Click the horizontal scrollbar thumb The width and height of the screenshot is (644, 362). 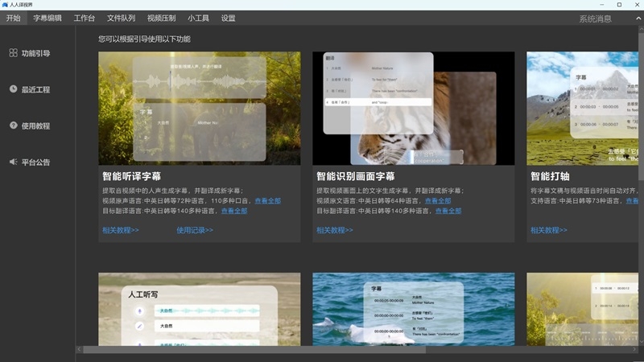point(254,350)
